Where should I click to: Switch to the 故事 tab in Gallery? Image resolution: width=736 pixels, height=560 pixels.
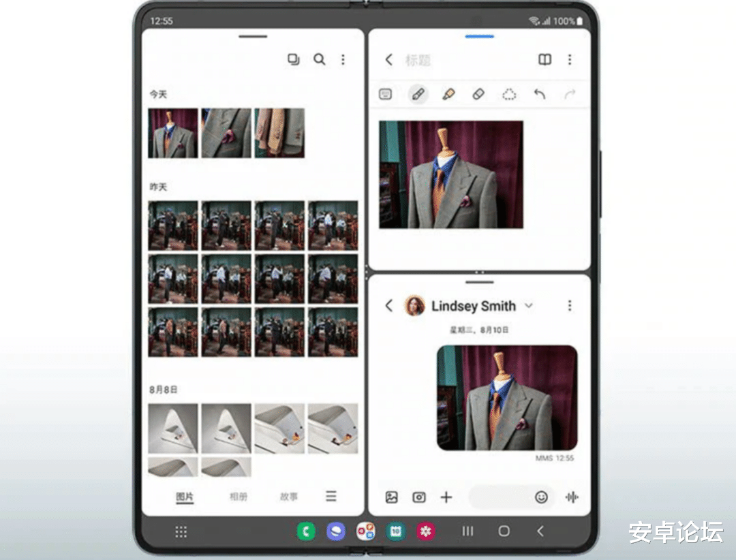(289, 497)
